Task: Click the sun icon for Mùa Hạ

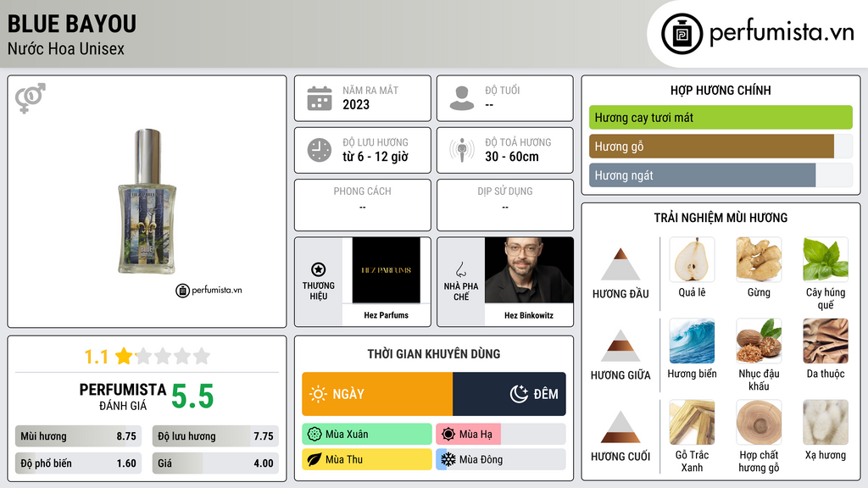Action: click(x=448, y=435)
